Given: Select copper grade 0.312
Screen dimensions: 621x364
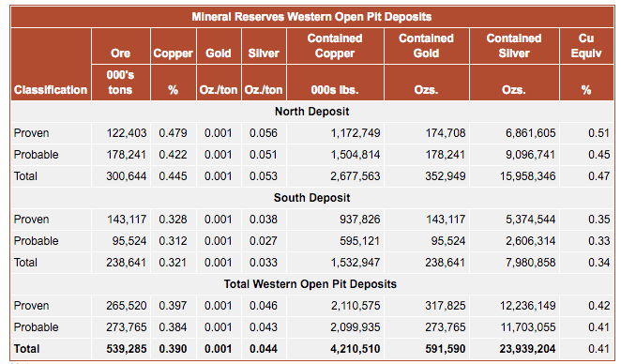Looking at the screenshot, I should [173, 241].
